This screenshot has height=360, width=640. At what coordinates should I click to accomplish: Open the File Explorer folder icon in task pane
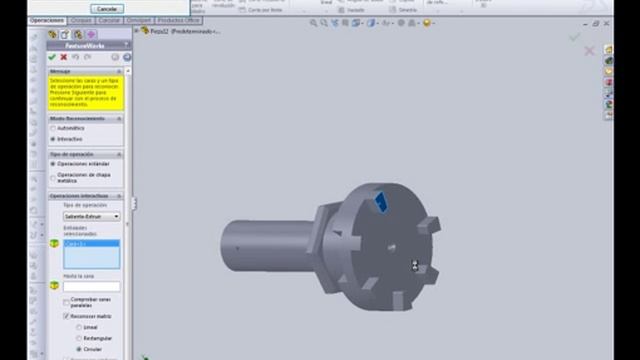coord(608,71)
